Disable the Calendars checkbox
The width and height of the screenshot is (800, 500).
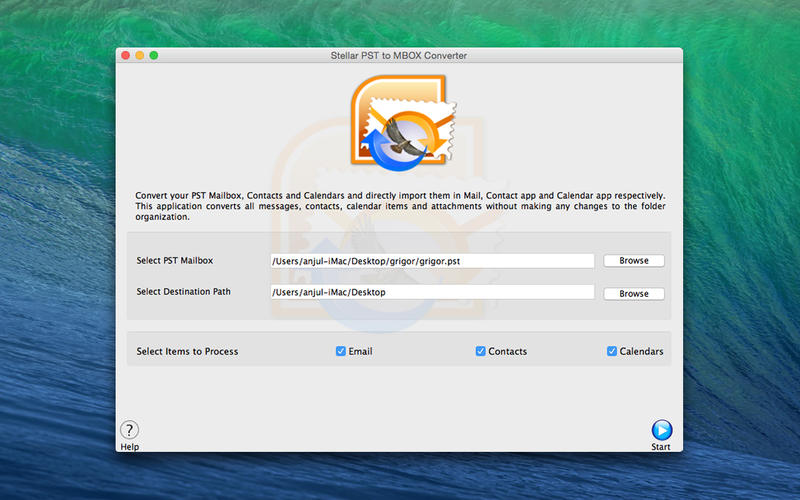pos(612,351)
